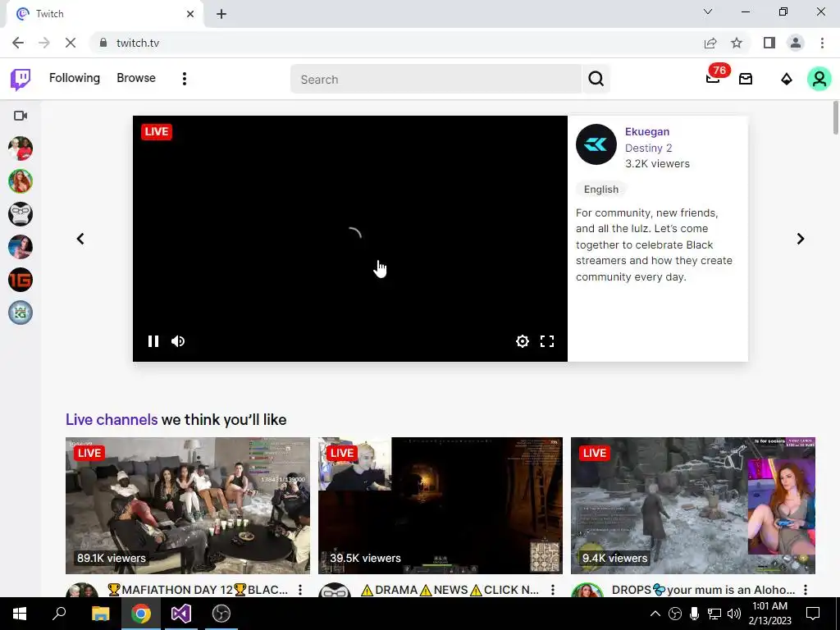This screenshot has width=840, height=630.
Task: Click the magnifying glass search button
Action: click(x=596, y=80)
